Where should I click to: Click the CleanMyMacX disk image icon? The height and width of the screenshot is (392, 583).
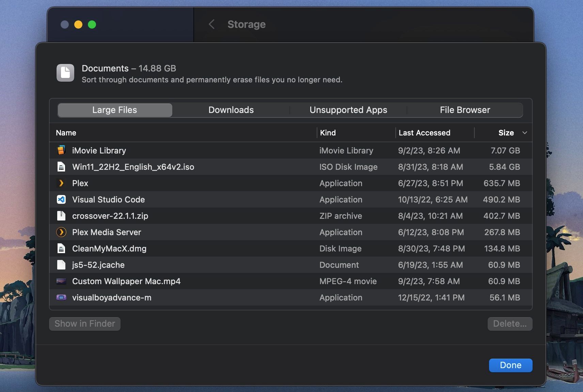point(61,248)
